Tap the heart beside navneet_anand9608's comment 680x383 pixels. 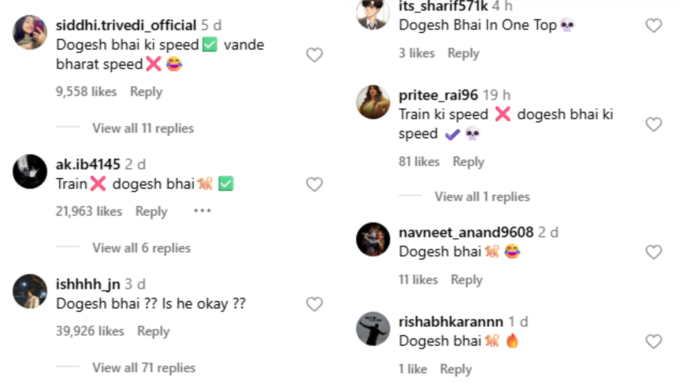click(x=654, y=252)
